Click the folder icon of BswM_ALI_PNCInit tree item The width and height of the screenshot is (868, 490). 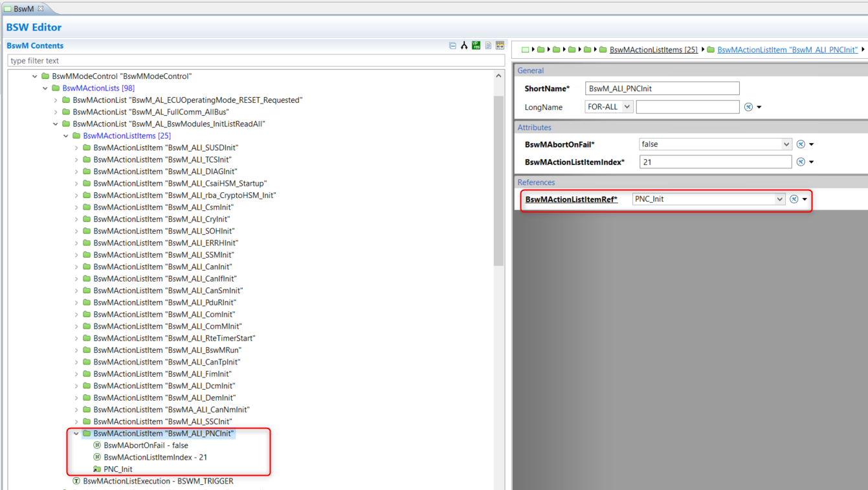click(87, 434)
